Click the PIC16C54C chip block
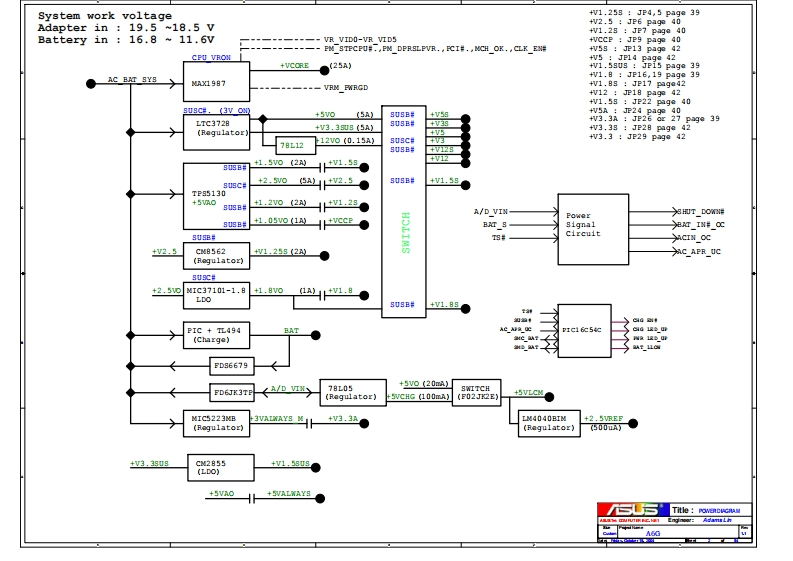The height and width of the screenshot is (561, 793). (582, 329)
